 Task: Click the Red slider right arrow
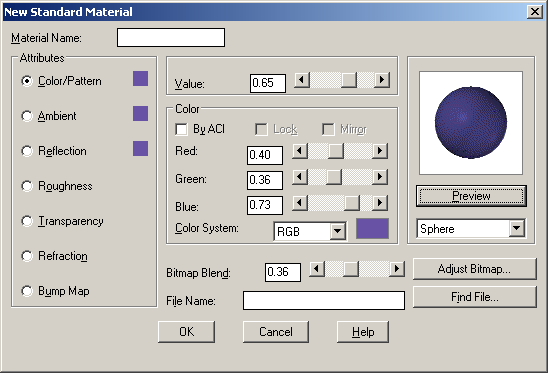tap(380, 151)
